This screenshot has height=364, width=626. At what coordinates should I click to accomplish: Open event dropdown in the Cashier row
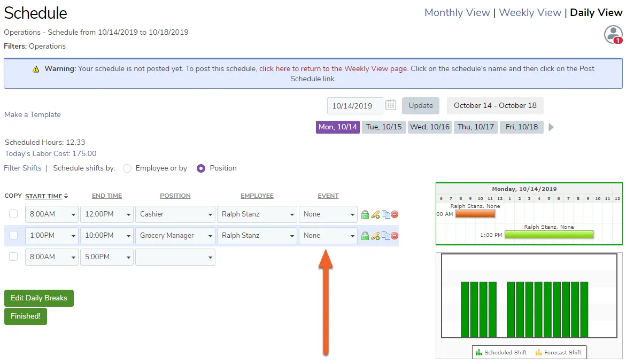point(328,214)
